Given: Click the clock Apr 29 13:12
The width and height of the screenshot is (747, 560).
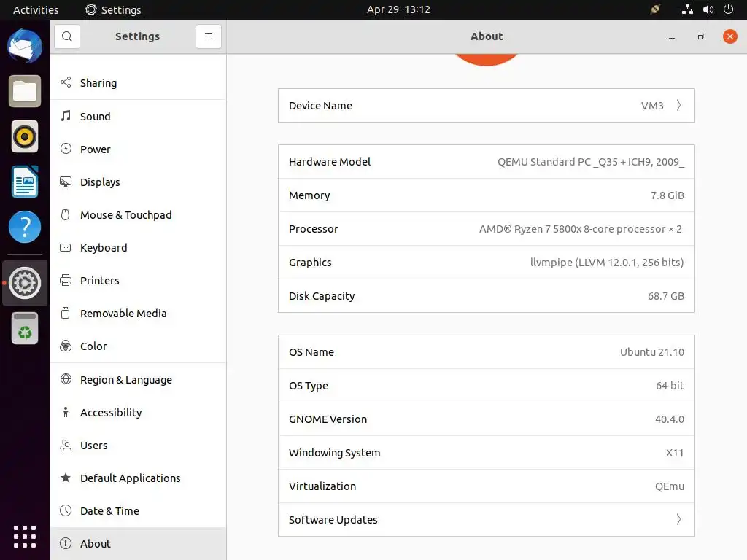Looking at the screenshot, I should click(x=398, y=9).
